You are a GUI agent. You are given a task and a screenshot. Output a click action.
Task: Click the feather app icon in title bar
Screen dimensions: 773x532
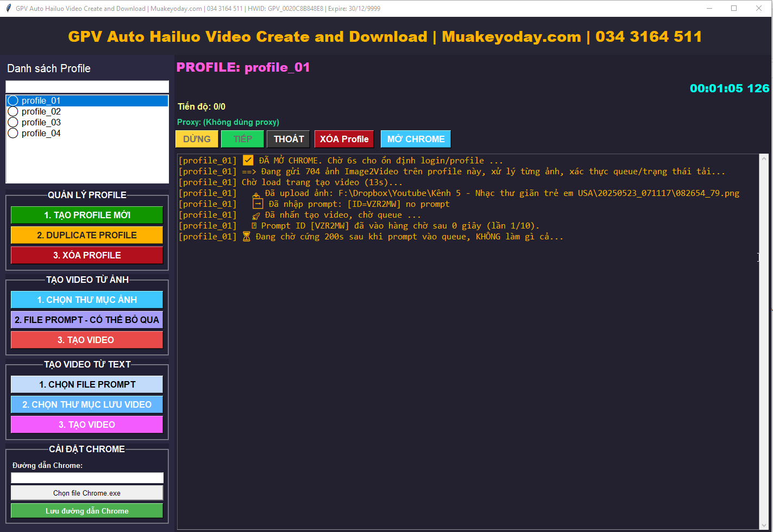tap(8, 8)
